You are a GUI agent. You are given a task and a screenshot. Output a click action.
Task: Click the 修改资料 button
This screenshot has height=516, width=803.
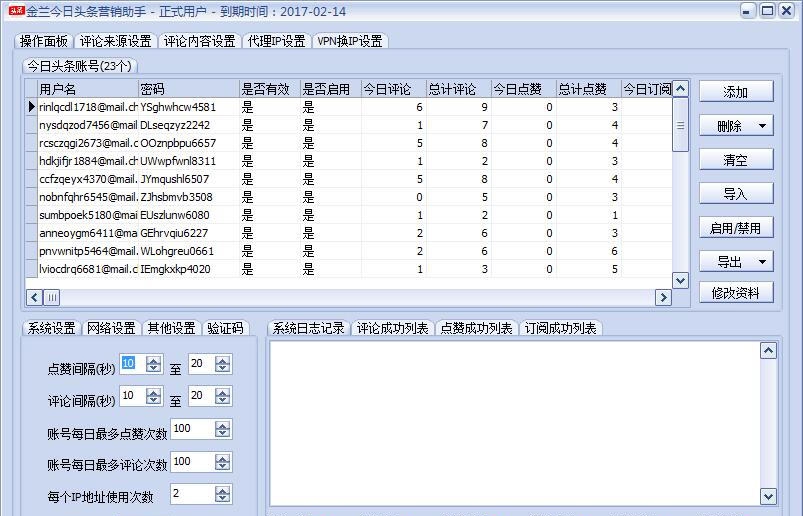(736, 293)
